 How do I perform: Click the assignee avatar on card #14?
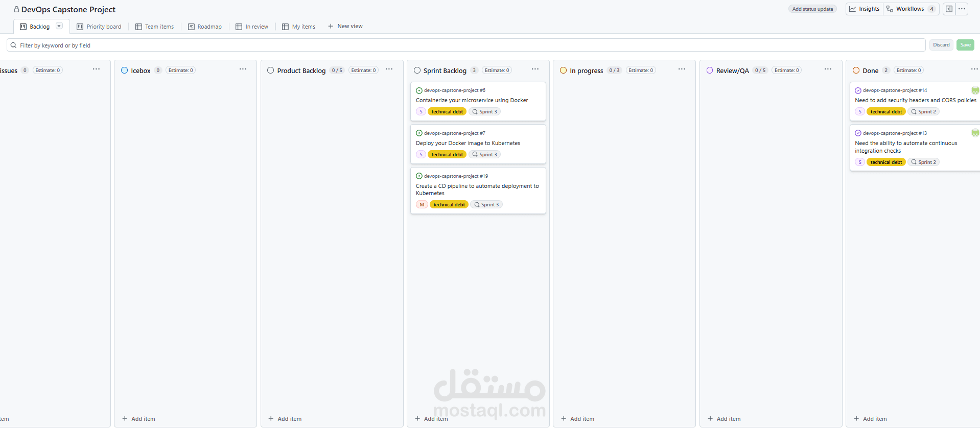click(975, 90)
